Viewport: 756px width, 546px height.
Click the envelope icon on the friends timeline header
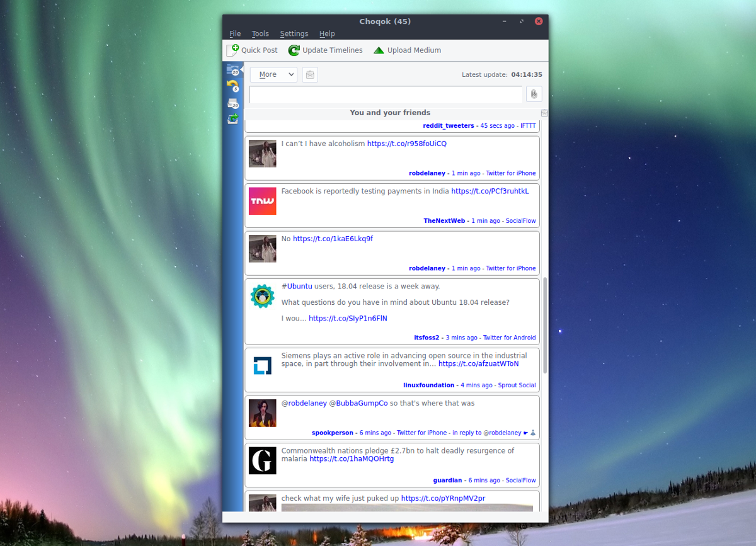[x=544, y=112]
